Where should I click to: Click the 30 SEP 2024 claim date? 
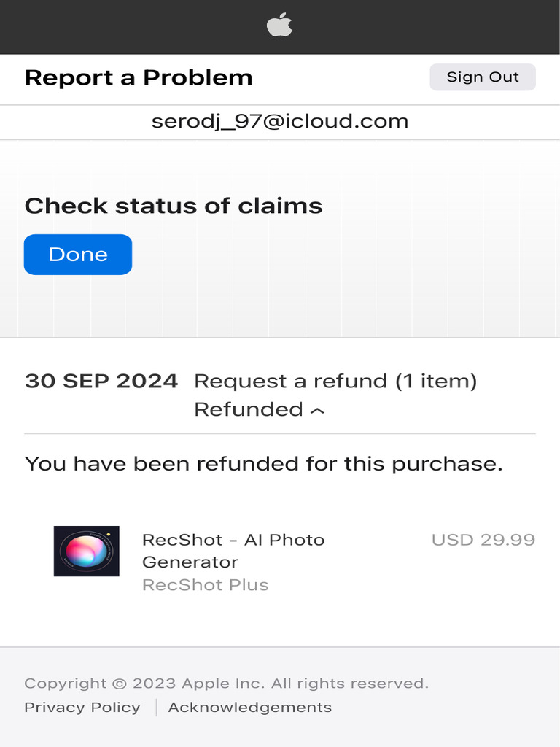click(101, 381)
